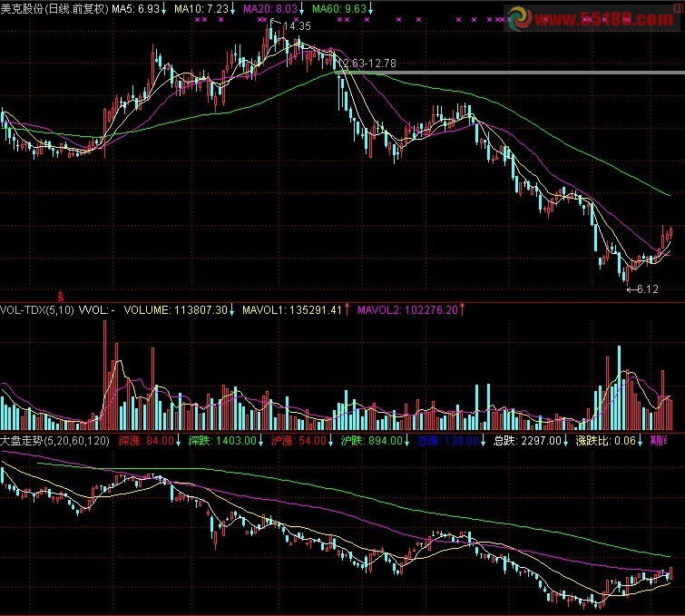The image size is (685, 616).
Task: Click the red S marker below the chart
Action: [x=61, y=297]
